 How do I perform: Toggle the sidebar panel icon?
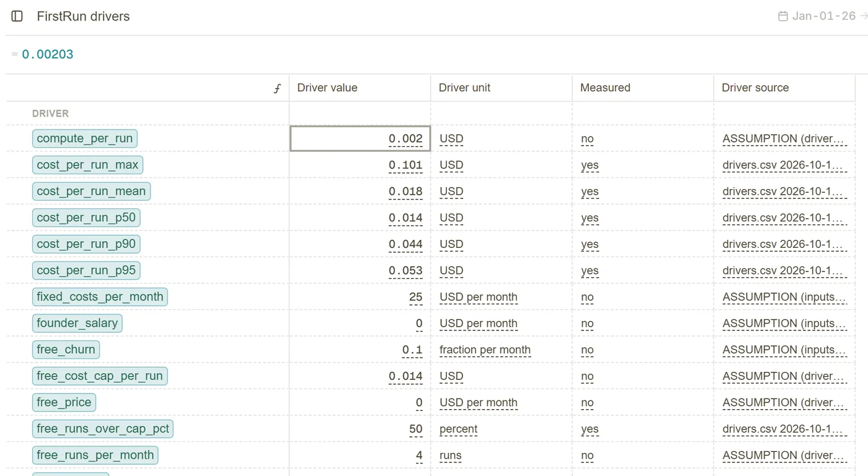tap(17, 16)
